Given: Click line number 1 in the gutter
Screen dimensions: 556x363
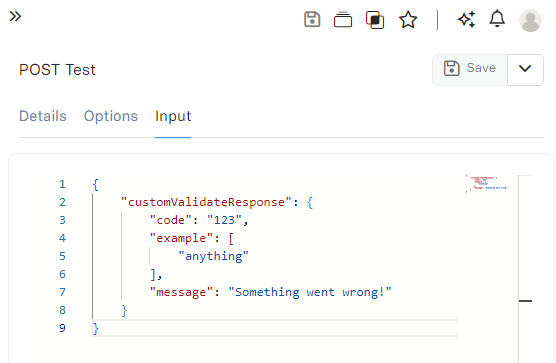Looking at the screenshot, I should coord(62,184).
